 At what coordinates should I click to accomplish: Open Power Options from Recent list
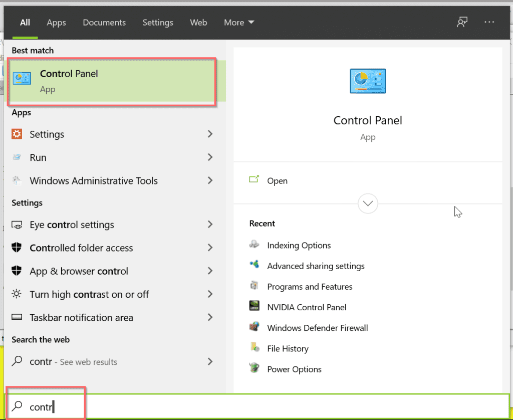pyautogui.click(x=294, y=369)
